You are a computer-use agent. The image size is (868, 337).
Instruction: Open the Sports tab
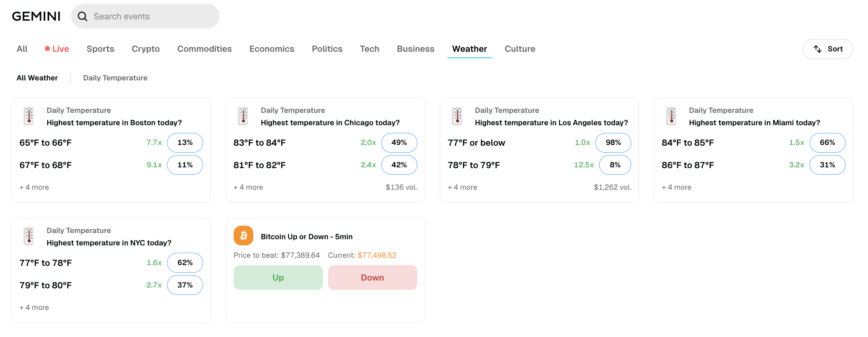coord(101,49)
